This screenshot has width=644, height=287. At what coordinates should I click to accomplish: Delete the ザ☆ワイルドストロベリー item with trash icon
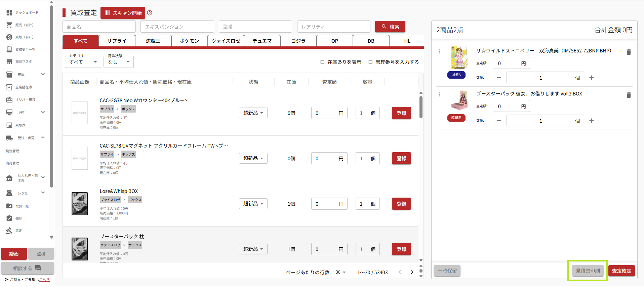pyautogui.click(x=629, y=52)
